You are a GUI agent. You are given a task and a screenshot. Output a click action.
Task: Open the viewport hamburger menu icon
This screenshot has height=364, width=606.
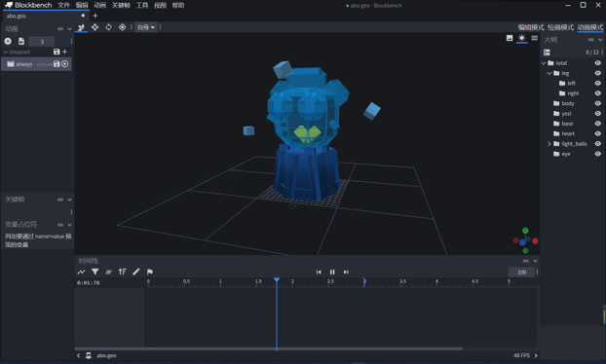[x=535, y=38]
